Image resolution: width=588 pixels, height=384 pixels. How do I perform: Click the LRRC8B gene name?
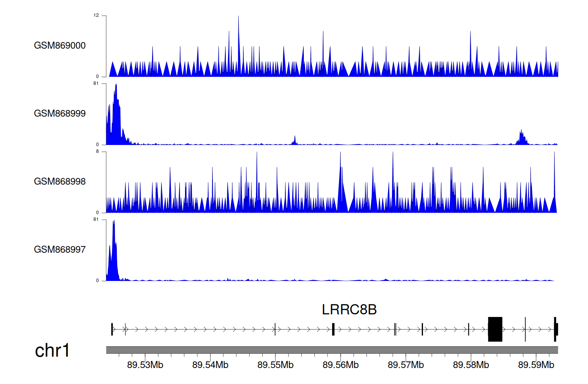(x=349, y=310)
